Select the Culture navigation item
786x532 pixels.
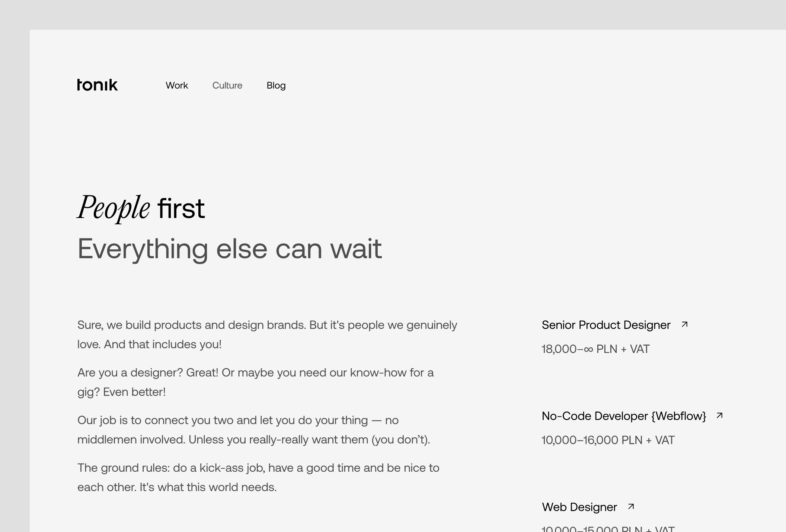[x=227, y=86]
